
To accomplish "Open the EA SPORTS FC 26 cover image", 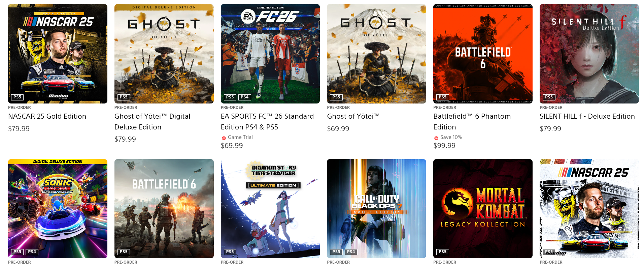I will 270,54.
